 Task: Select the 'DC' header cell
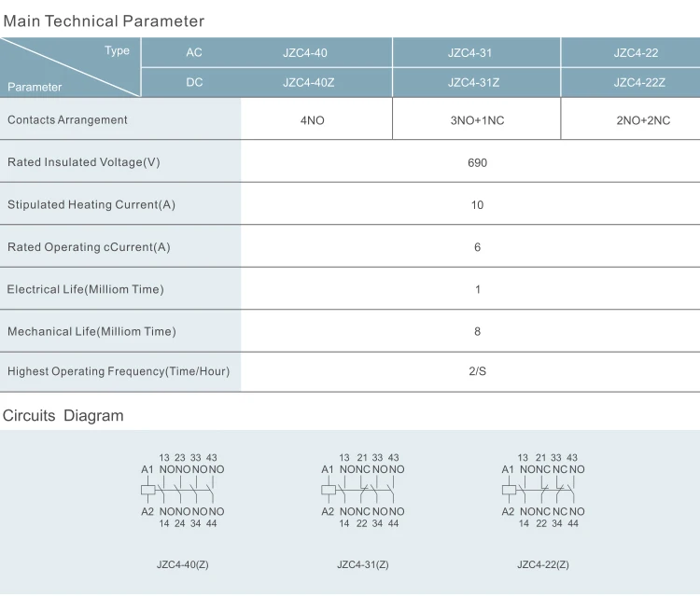pos(194,82)
